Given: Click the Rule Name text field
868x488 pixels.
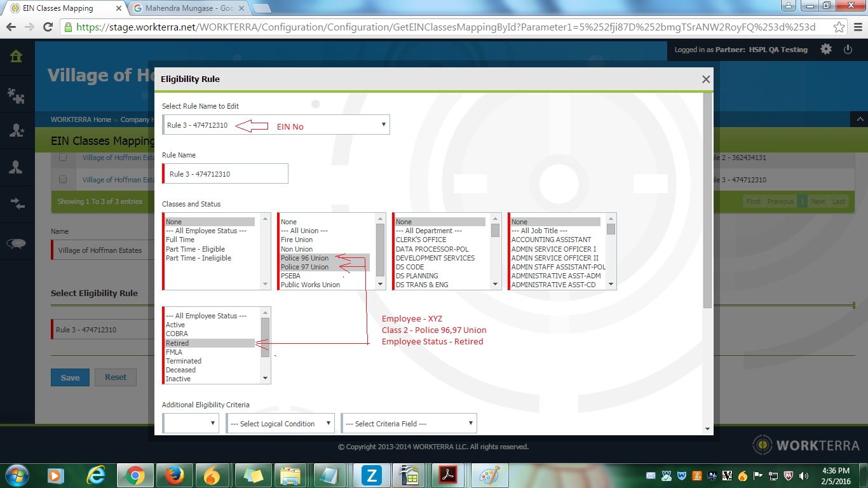Looking at the screenshot, I should pyautogui.click(x=226, y=174).
